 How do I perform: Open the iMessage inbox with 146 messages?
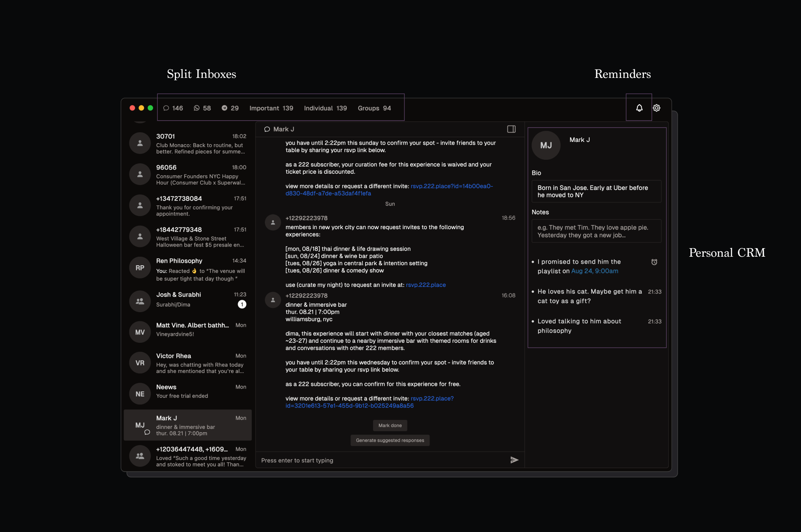[x=173, y=108]
